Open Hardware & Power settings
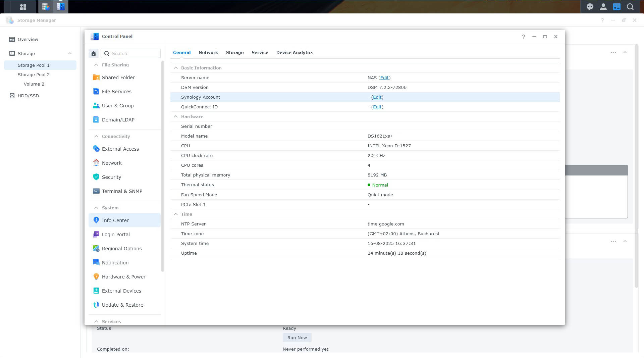The width and height of the screenshot is (644, 358). coord(124,277)
